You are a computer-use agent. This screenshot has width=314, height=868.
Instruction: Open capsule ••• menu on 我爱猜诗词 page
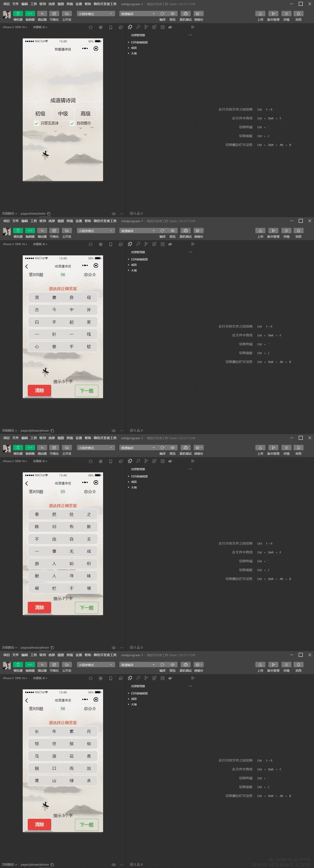coord(85,48)
